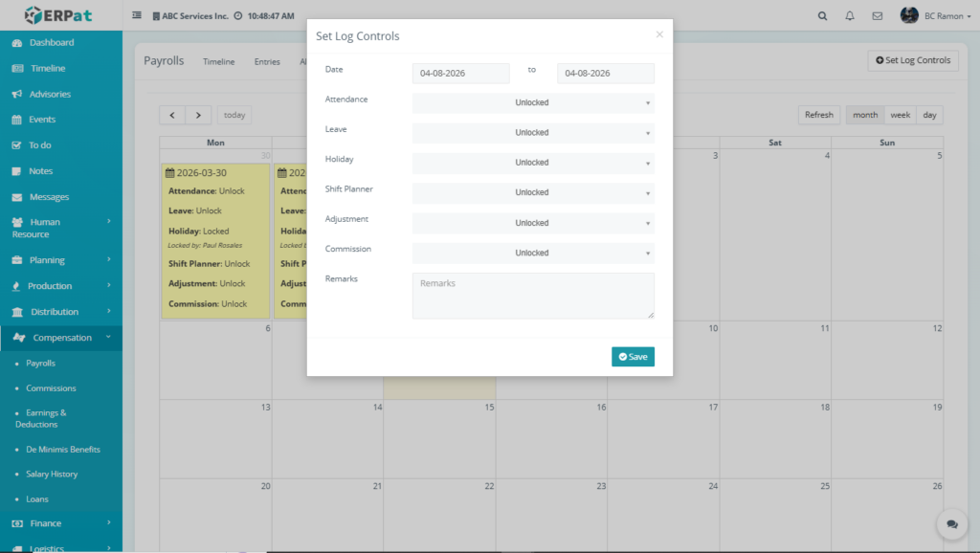980x553 pixels.
Task: Click the Remarks text area
Action: pos(533,296)
